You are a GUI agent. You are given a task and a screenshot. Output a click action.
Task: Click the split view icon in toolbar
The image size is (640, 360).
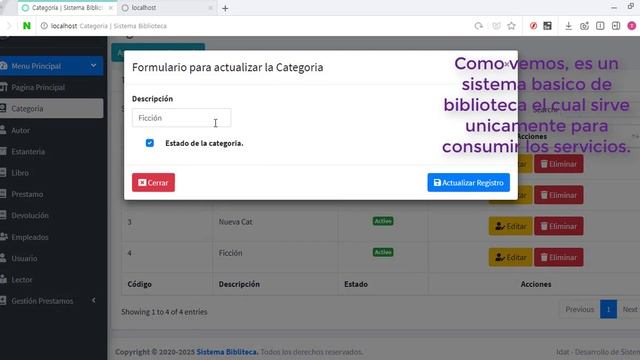(600, 26)
